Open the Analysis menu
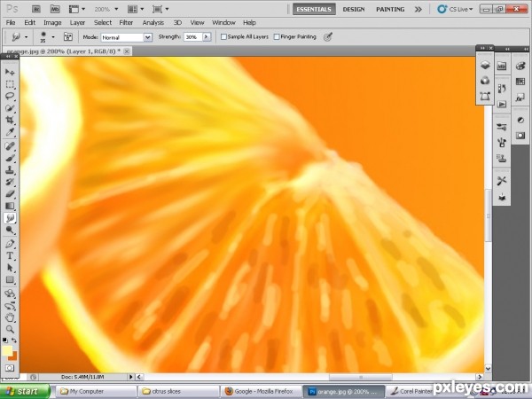The width and height of the screenshot is (532, 399). click(x=153, y=23)
